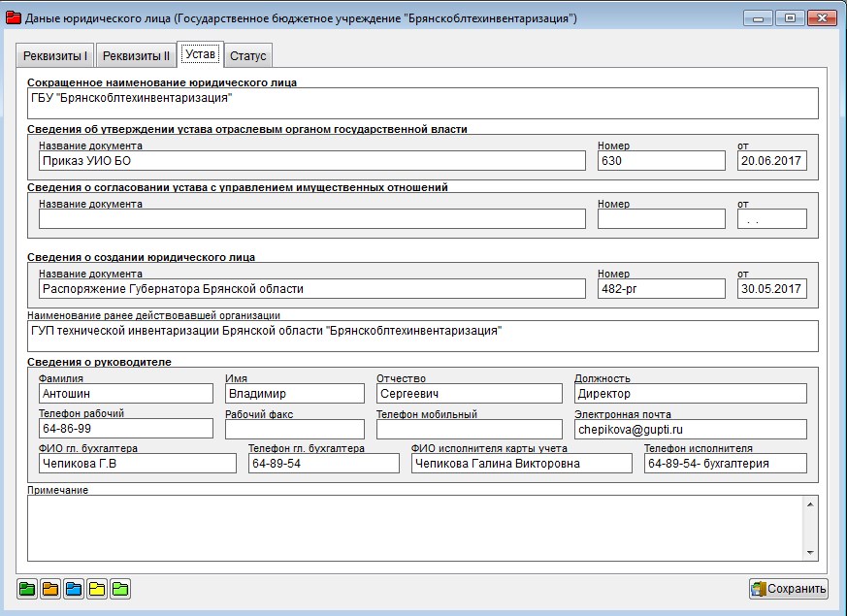Click the previously active organization name field

pyautogui.click(x=423, y=336)
